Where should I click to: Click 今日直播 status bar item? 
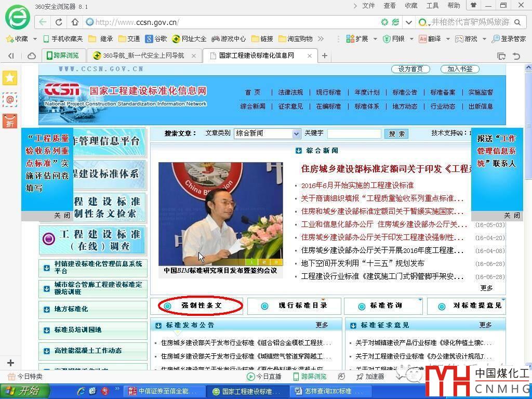(x=264, y=376)
